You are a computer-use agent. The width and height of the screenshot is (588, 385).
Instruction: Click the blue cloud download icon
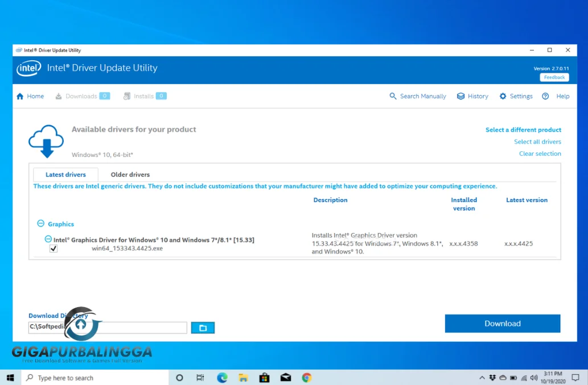click(x=46, y=140)
